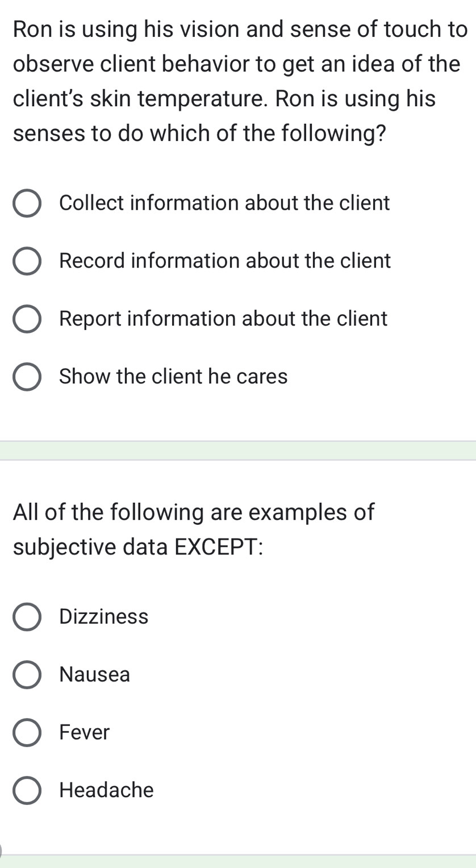Choose the Fever radio circle
The image size is (476, 868).
click(27, 733)
